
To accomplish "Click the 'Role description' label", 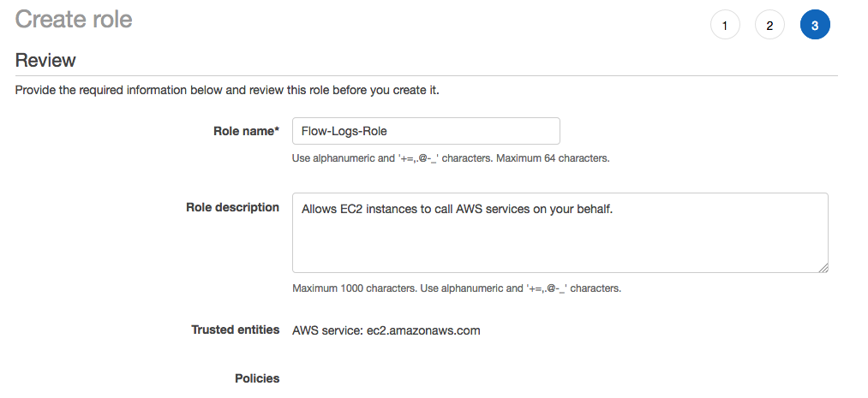I will click(232, 207).
